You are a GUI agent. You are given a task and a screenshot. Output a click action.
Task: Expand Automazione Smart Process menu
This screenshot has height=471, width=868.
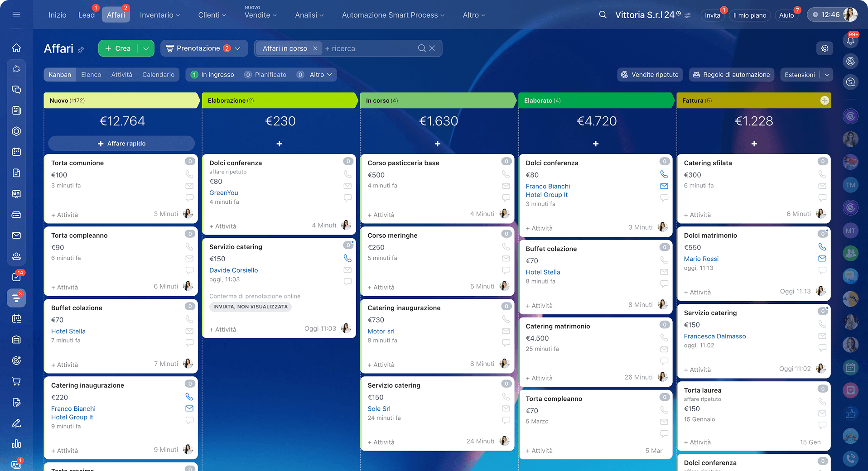(x=393, y=15)
